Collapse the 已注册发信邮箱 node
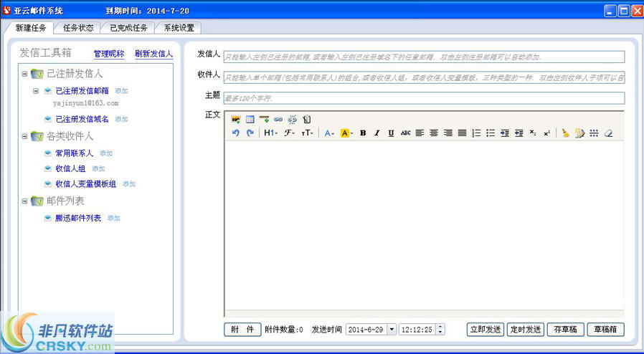The width and height of the screenshot is (644, 354). pos(36,91)
